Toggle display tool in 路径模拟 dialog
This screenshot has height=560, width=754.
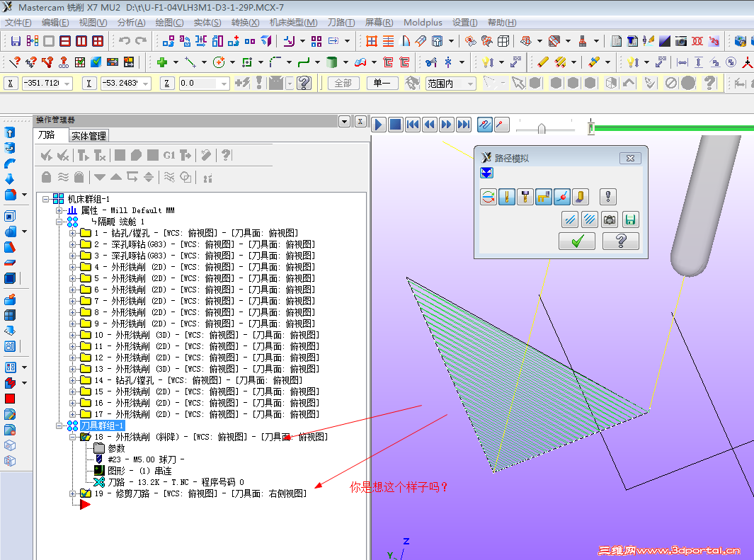507,197
